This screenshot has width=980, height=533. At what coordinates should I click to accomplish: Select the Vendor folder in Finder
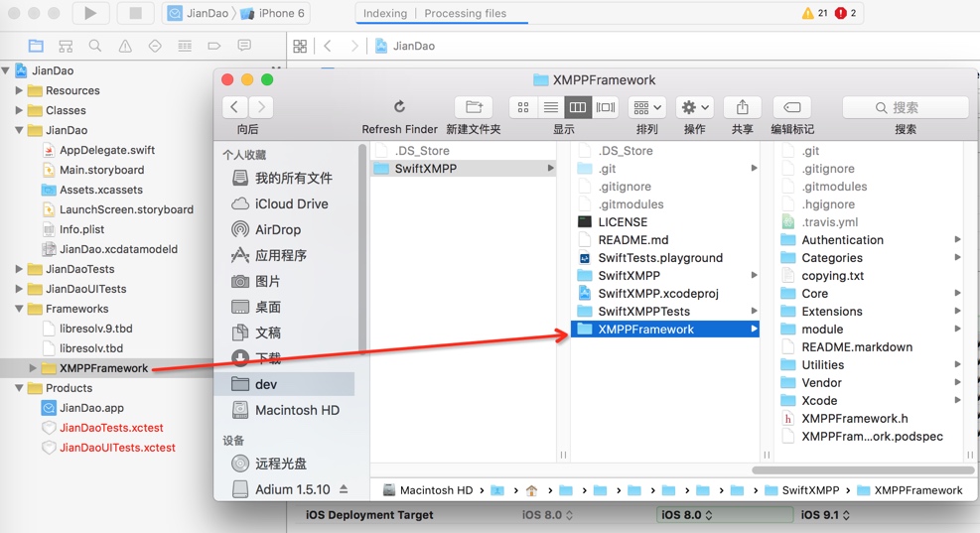pyautogui.click(x=821, y=383)
